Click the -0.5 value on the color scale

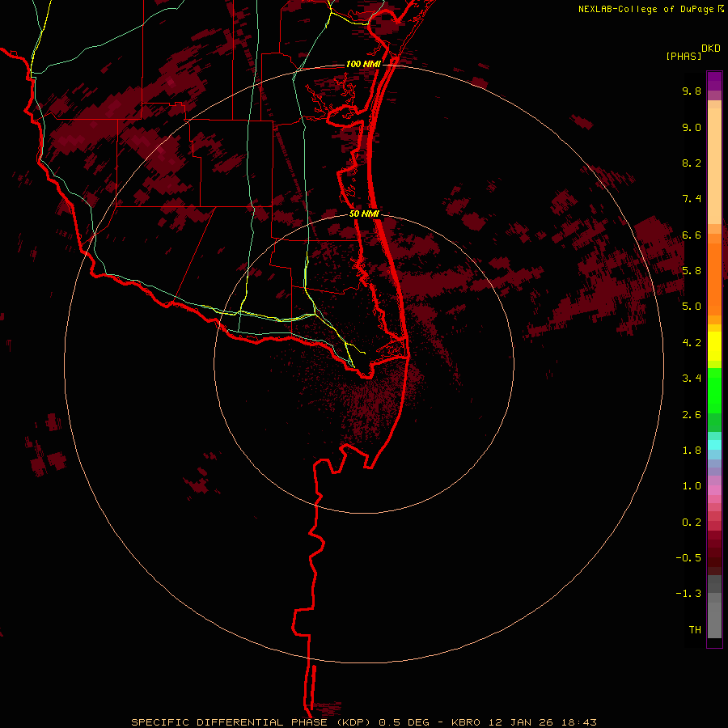click(x=688, y=558)
